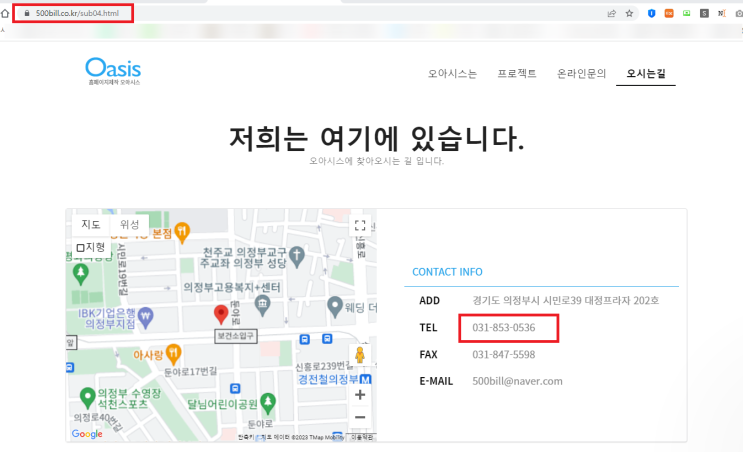Click the IBK기업은행 bank marker
The image size is (743, 452).
click(x=145, y=317)
